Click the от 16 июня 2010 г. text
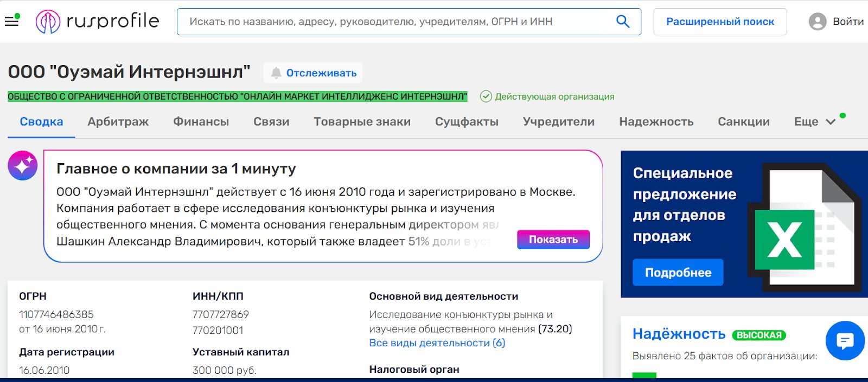 [x=62, y=329]
